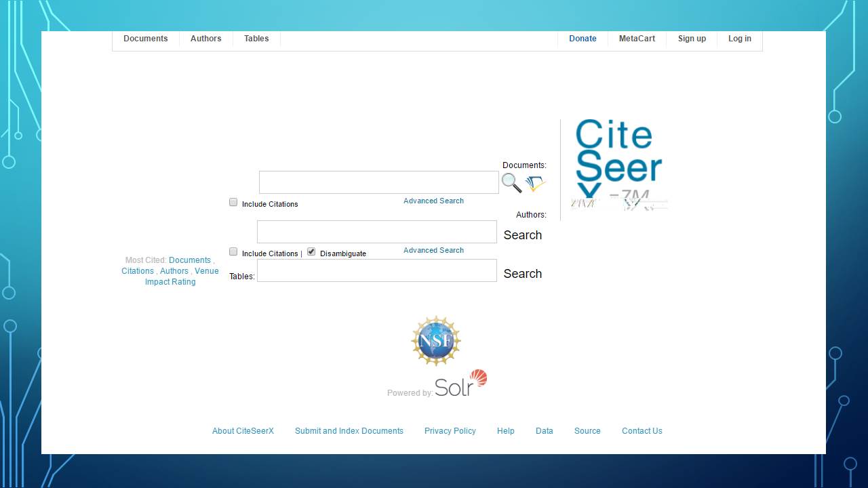Viewport: 868px width, 488px height.
Task: Open the Source footer link
Action: pyautogui.click(x=587, y=431)
